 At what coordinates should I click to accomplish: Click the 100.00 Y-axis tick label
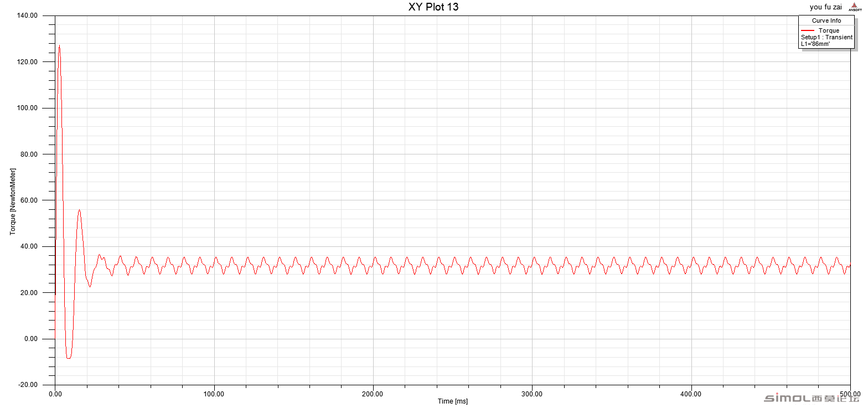[27, 108]
